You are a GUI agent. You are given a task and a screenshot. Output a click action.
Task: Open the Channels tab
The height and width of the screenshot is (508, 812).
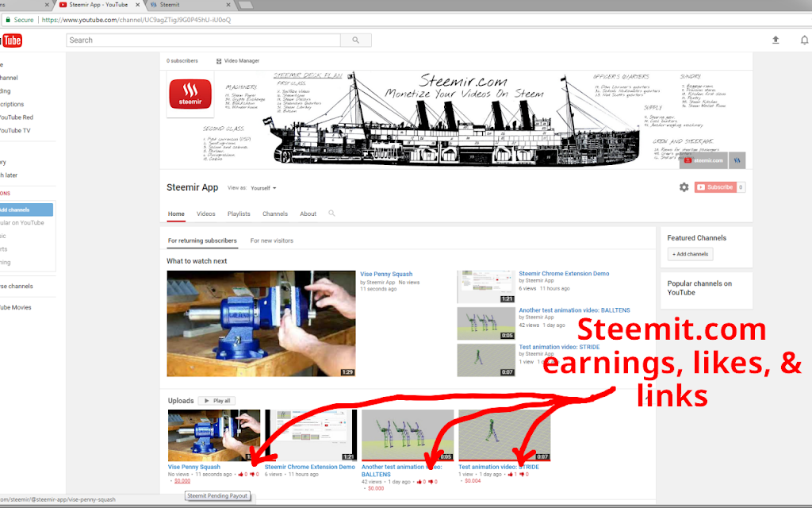coord(275,214)
